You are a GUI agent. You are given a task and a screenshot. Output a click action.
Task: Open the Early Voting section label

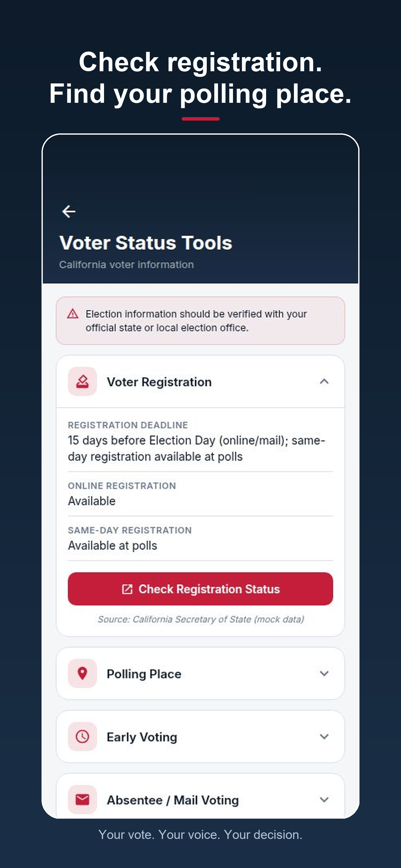142,737
